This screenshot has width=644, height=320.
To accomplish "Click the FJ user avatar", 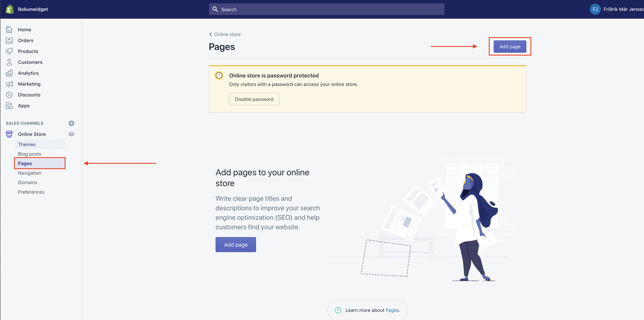I will pyautogui.click(x=595, y=9).
